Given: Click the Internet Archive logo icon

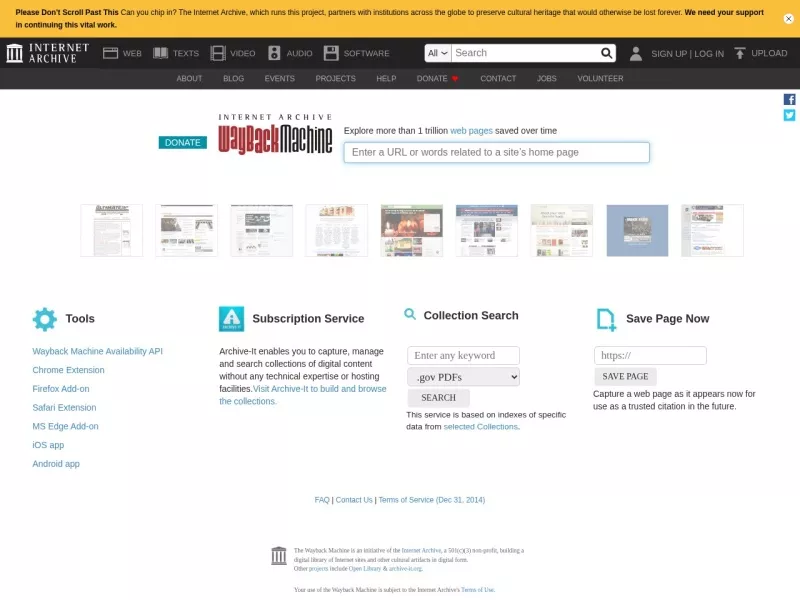Looking at the screenshot, I should point(14,53).
